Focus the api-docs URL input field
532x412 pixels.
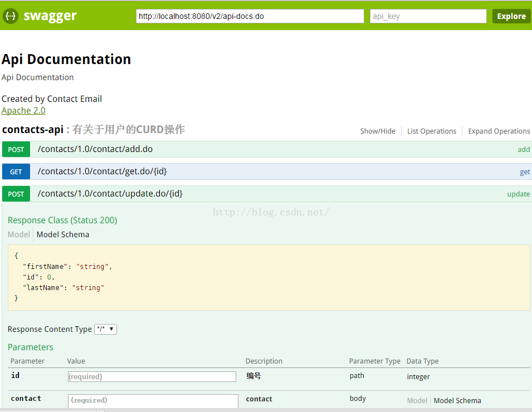tap(250, 16)
